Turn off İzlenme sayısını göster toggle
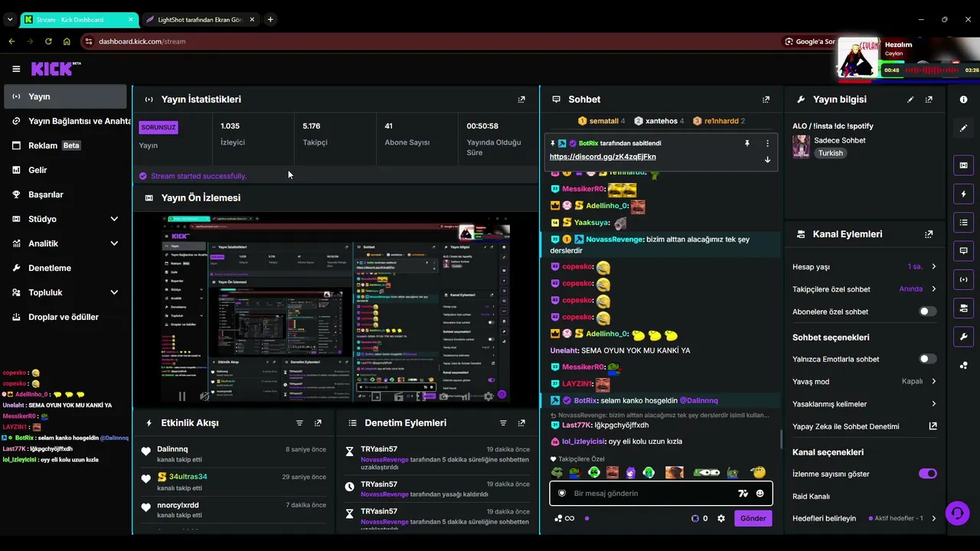 (927, 474)
